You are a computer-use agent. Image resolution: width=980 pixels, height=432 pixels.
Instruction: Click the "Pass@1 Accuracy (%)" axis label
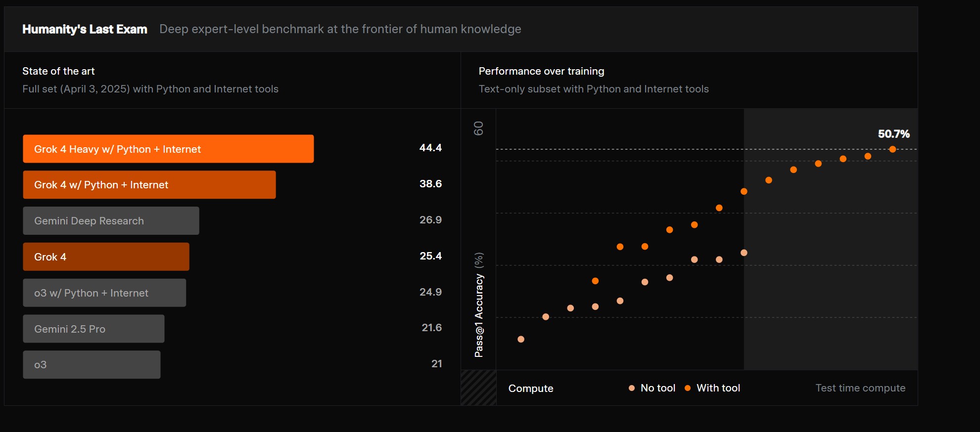point(478,305)
